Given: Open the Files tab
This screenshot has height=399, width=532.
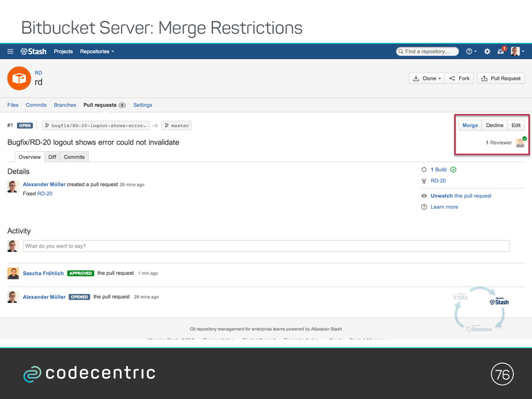Looking at the screenshot, I should tap(13, 105).
